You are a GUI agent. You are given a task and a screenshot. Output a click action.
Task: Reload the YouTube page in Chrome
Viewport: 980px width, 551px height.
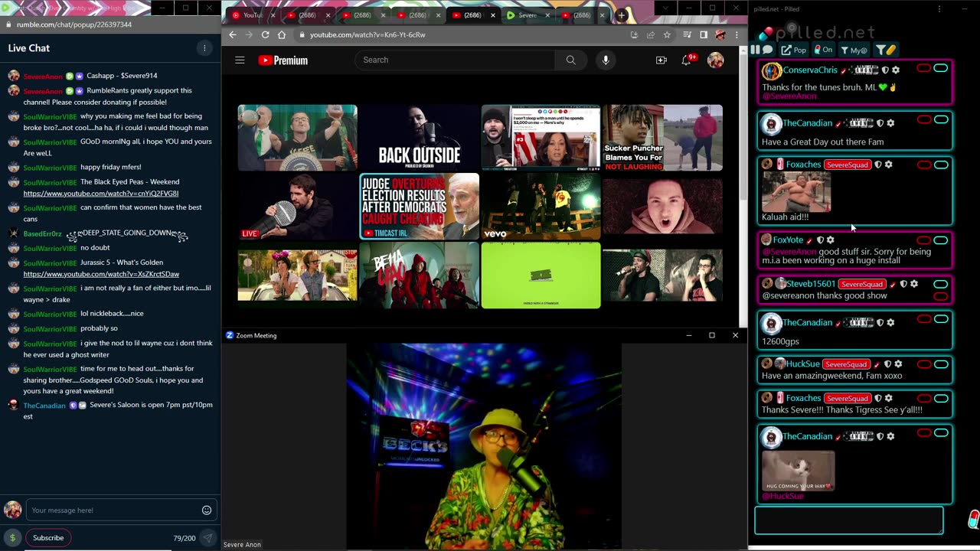[x=265, y=34]
